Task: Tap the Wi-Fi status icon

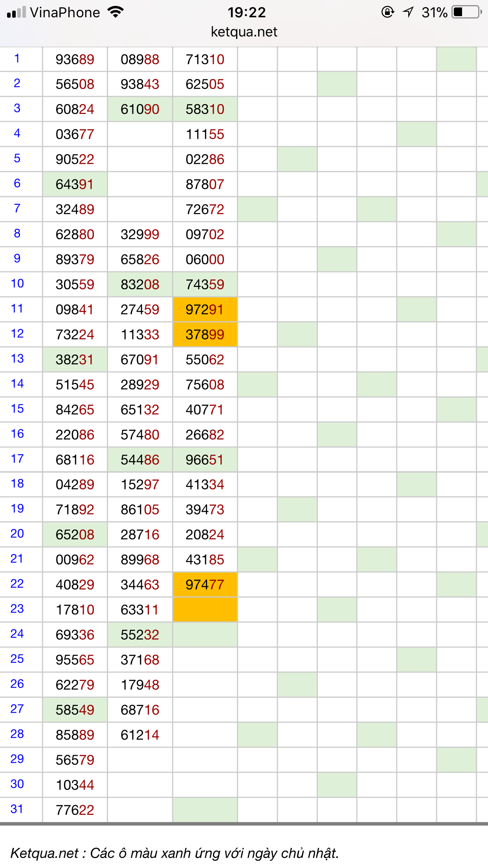Action: [116, 12]
